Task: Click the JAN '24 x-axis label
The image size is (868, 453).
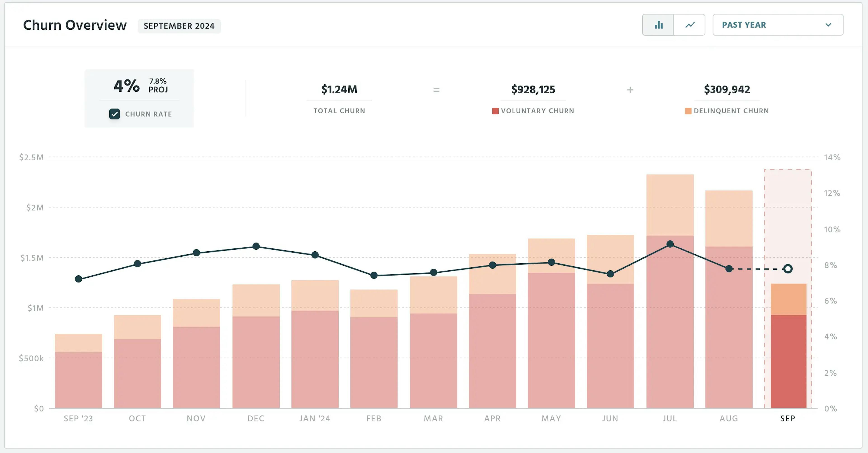Action: pyautogui.click(x=315, y=419)
